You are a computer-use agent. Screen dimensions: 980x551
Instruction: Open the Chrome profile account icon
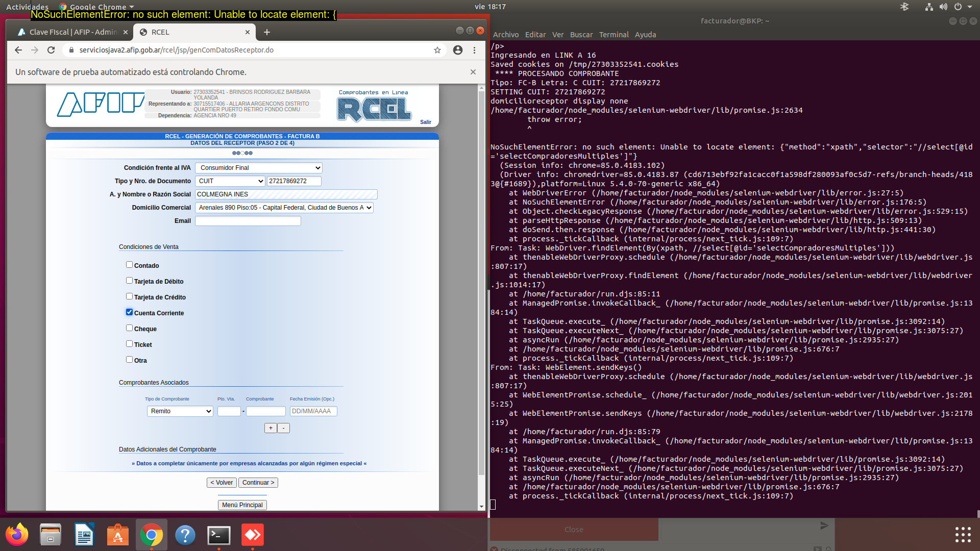click(458, 50)
